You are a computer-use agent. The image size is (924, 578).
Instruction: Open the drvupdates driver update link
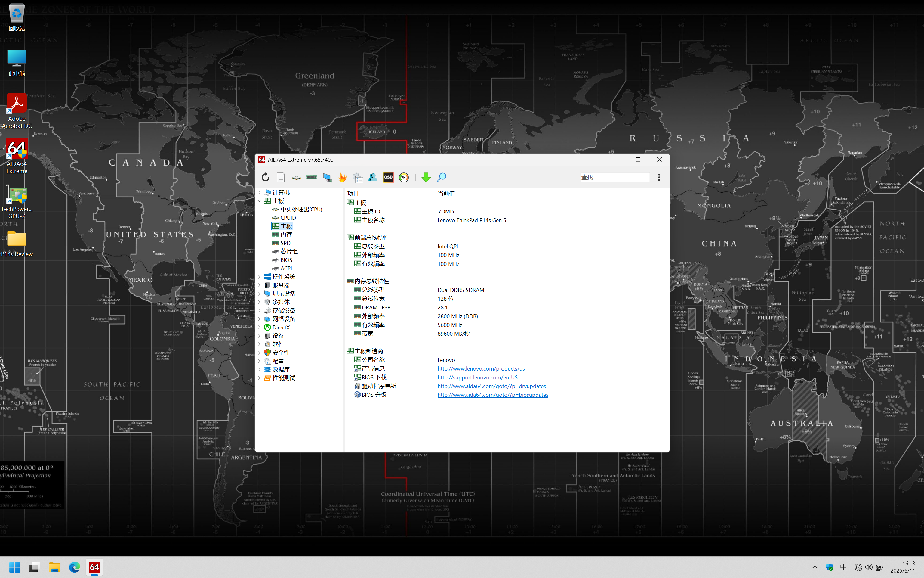pyautogui.click(x=492, y=386)
